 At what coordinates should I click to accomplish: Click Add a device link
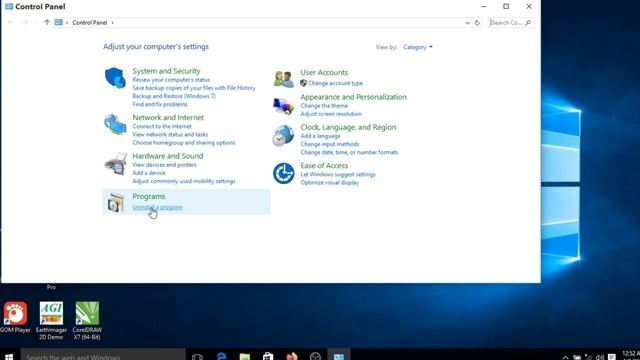coord(149,173)
